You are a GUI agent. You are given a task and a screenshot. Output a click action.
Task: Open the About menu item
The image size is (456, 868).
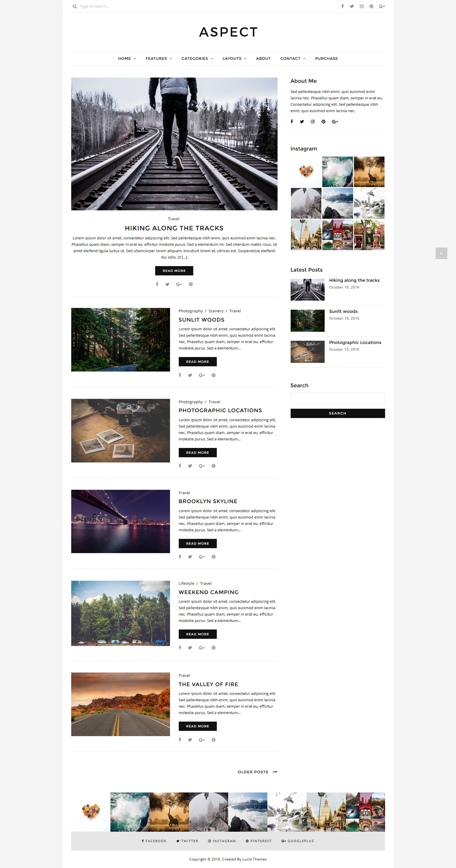click(x=263, y=59)
